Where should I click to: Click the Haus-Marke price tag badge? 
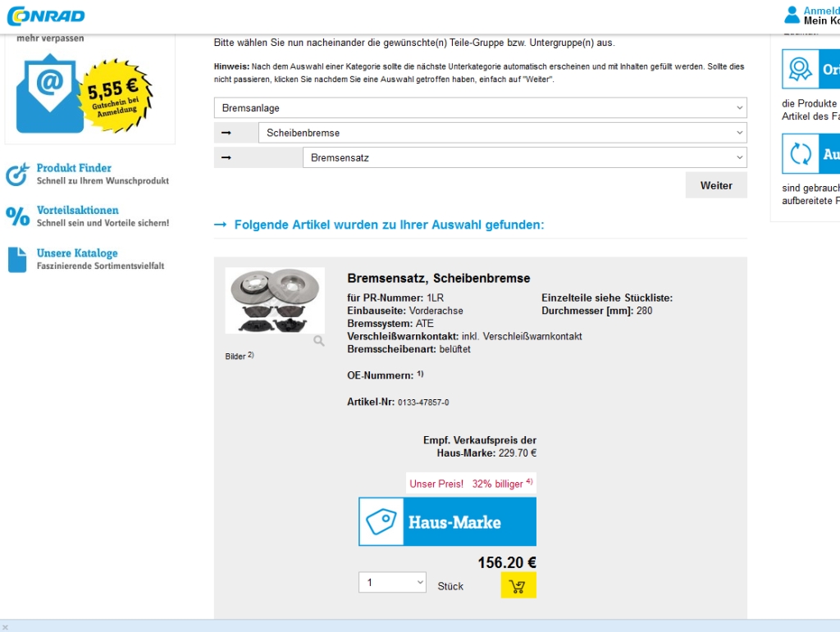(x=447, y=521)
